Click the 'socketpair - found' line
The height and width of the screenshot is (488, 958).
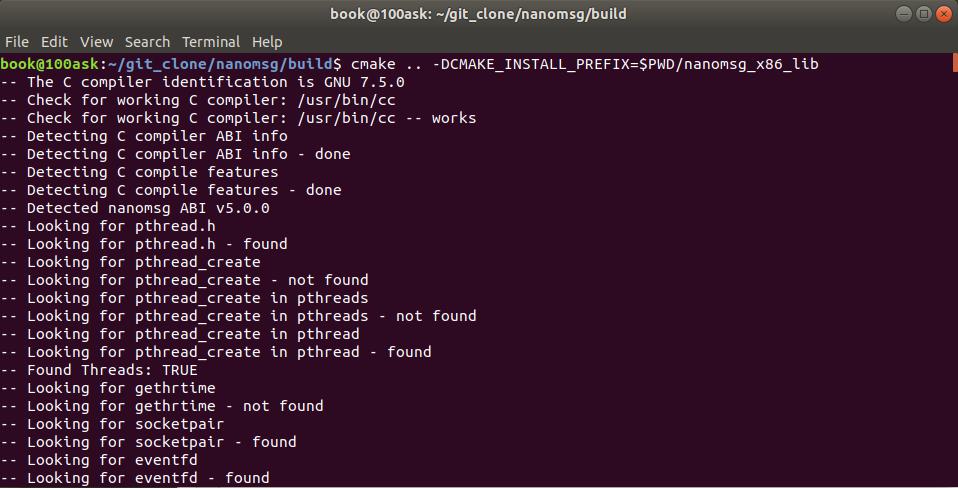point(148,442)
